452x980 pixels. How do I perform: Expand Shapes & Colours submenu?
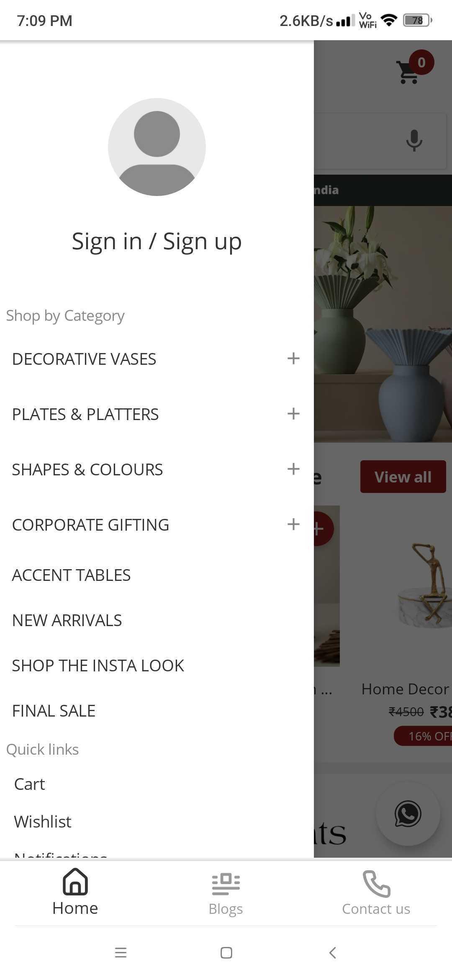point(293,469)
